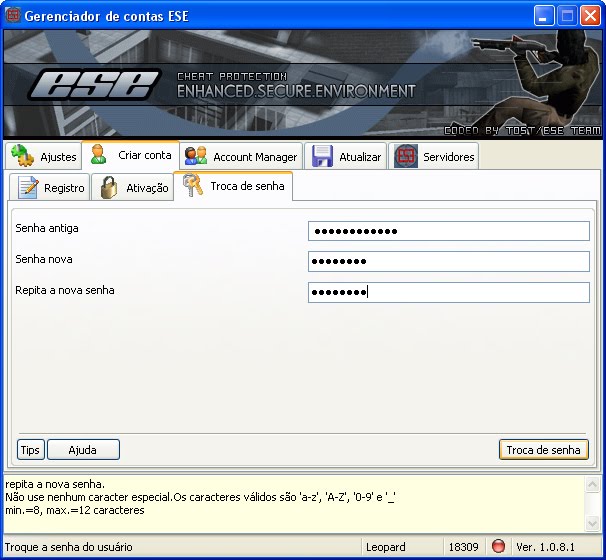Click the Repita a nova senha field
606x560 pixels.
click(448, 292)
